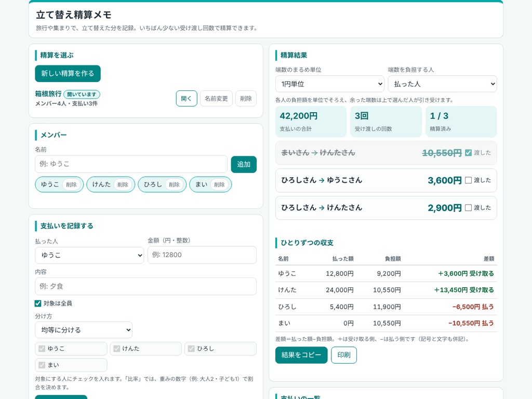Click the 開いています status badge

point(82,95)
